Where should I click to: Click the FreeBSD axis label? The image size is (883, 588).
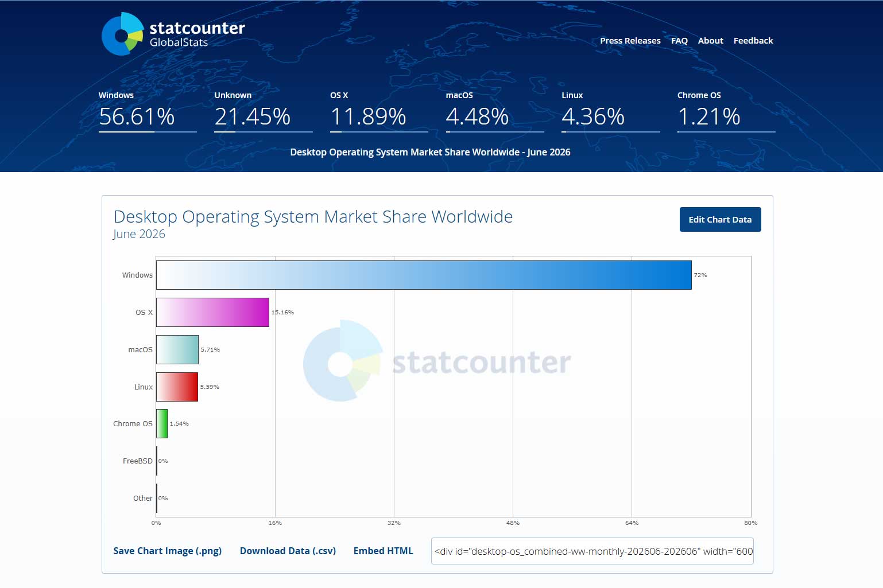pyautogui.click(x=138, y=461)
